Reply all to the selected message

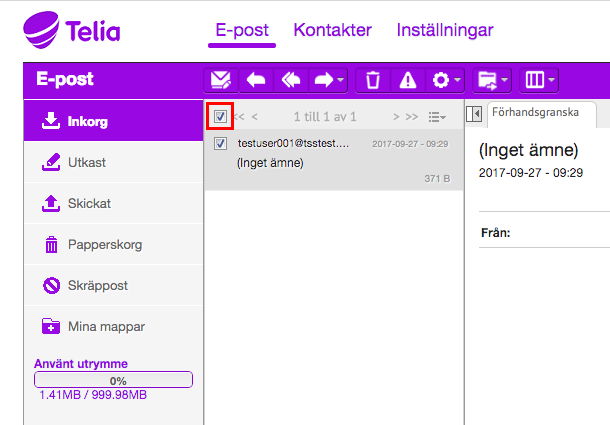coord(291,80)
